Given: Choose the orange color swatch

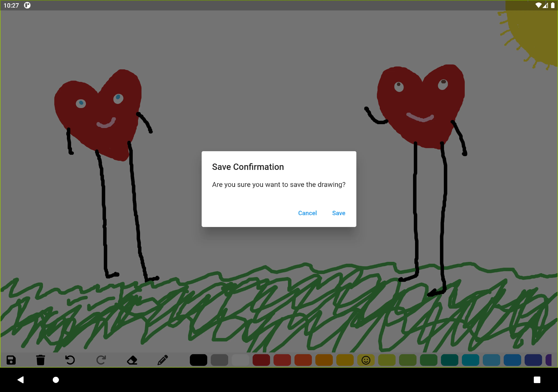Looking at the screenshot, I should point(324,360).
